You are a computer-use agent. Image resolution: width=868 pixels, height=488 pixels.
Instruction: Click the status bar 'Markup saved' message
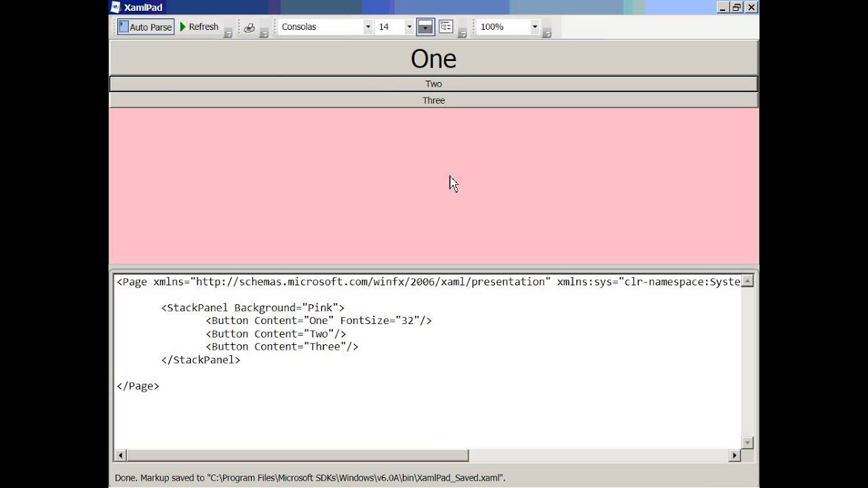click(310, 478)
